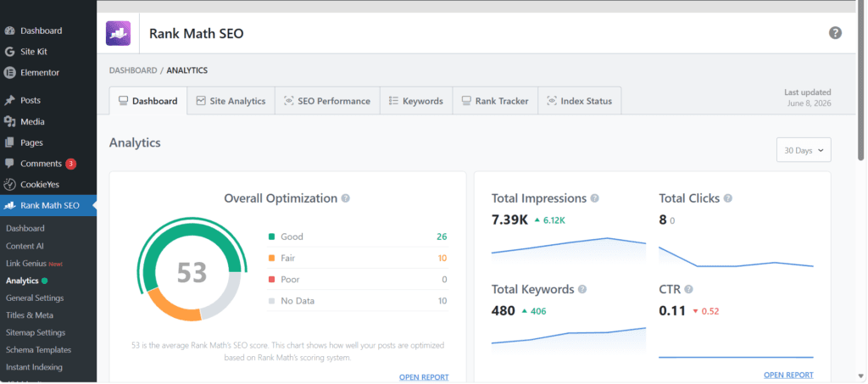
Task: Click the WordPress Dashboard gauge icon in sidebar
Action: 9,31
